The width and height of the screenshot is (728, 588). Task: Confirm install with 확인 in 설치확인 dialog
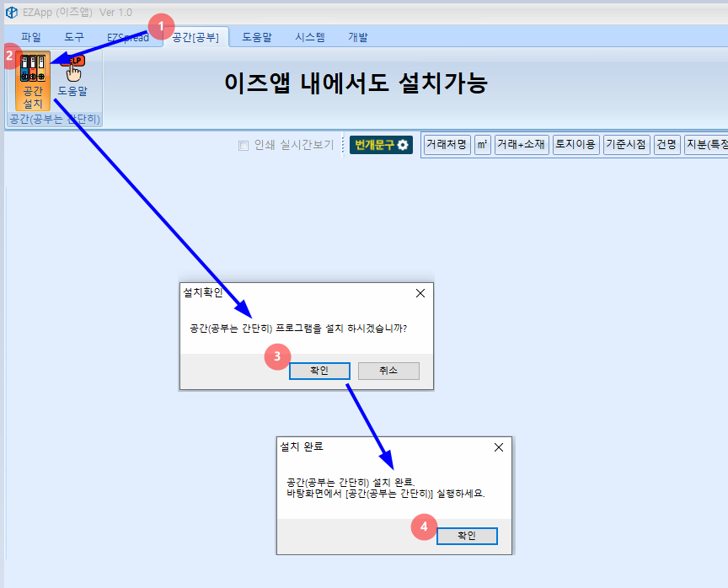[x=319, y=371]
